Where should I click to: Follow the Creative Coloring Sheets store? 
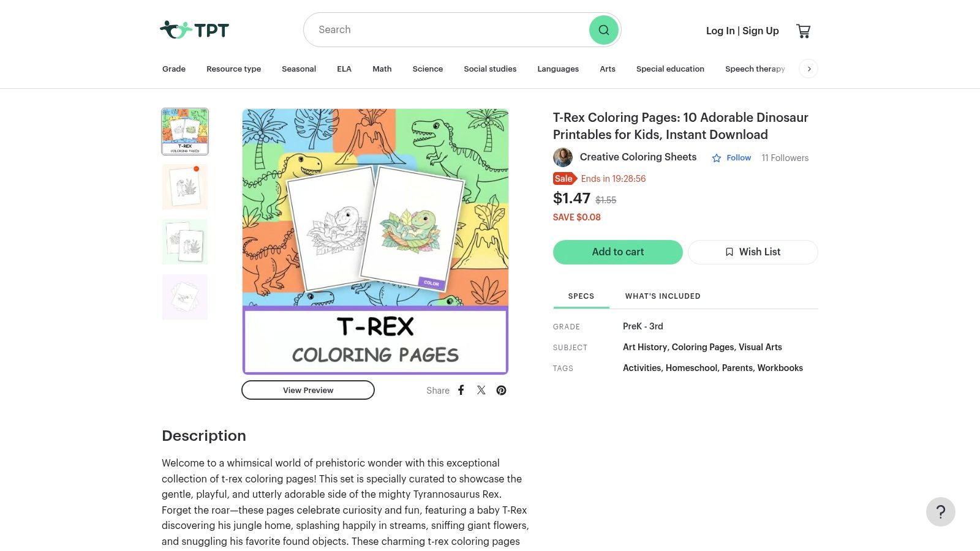click(x=731, y=158)
